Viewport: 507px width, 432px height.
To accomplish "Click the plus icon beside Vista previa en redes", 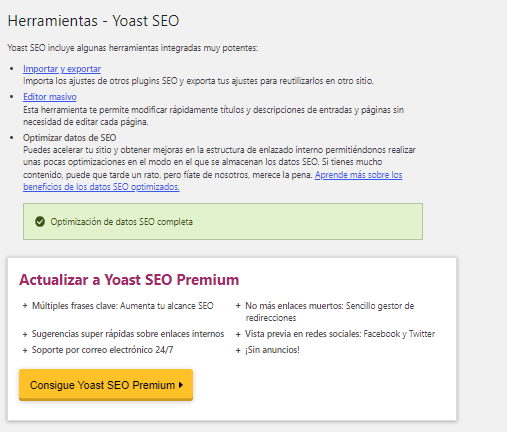I will (238, 334).
